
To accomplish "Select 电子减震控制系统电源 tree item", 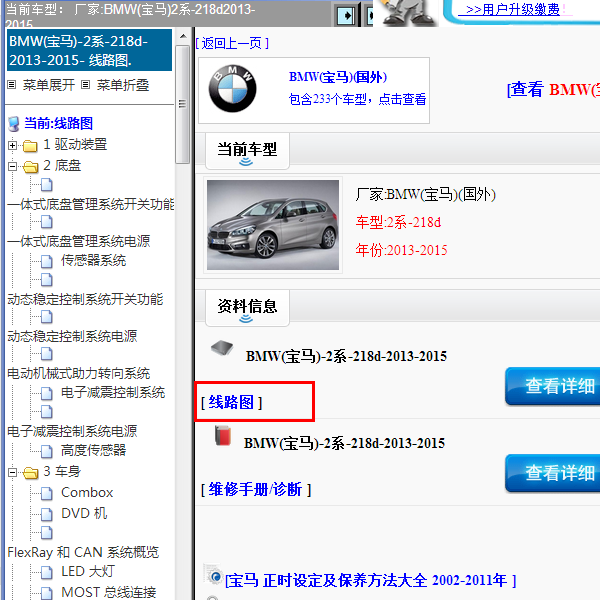I will [x=72, y=432].
